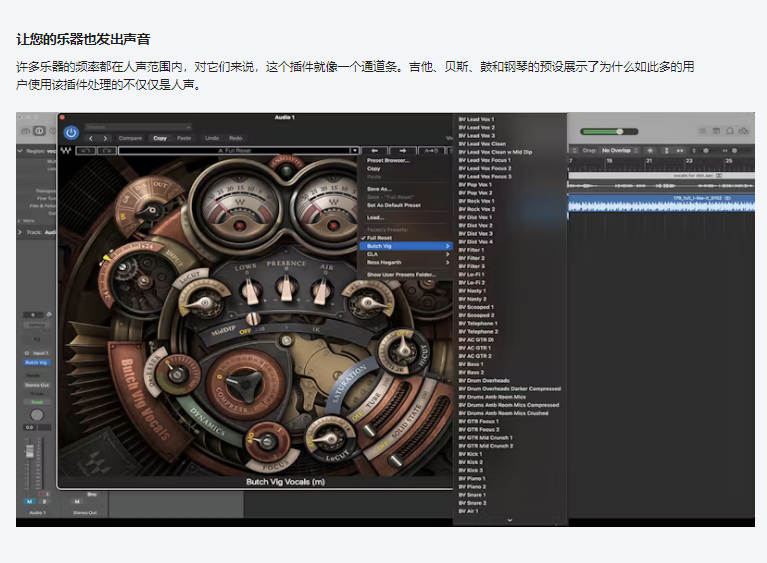Open the No Overlap drag mode dropdown
The height and width of the screenshot is (563, 767).
pyautogui.click(x=620, y=151)
